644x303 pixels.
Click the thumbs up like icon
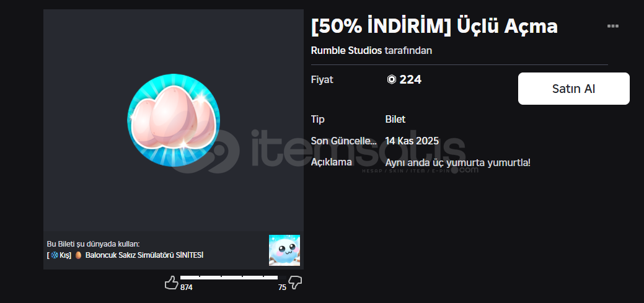point(171,283)
